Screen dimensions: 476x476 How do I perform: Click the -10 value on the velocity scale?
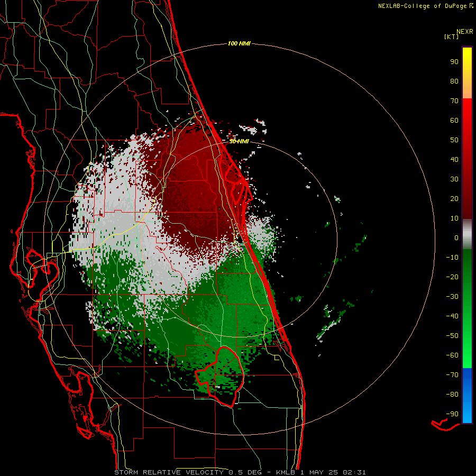452,258
